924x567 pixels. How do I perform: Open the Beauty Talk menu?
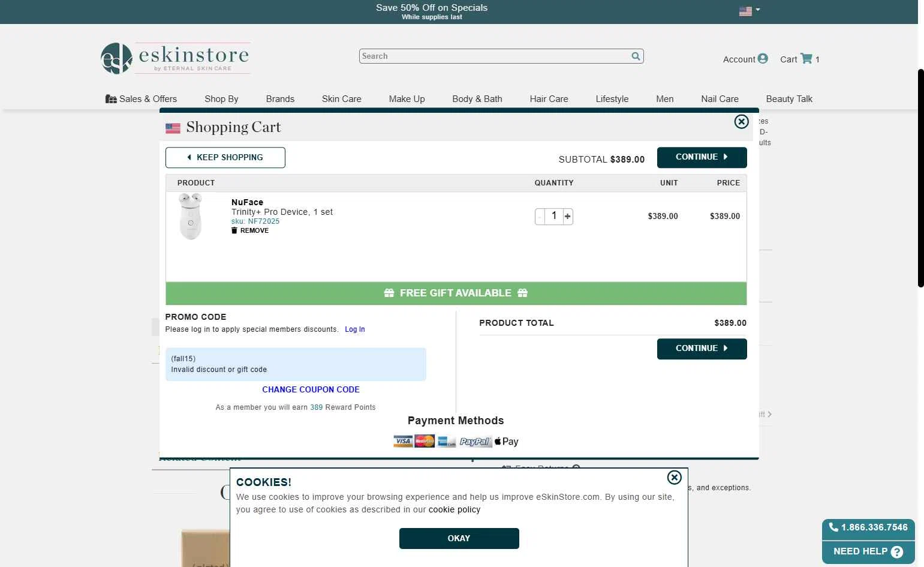pos(789,99)
